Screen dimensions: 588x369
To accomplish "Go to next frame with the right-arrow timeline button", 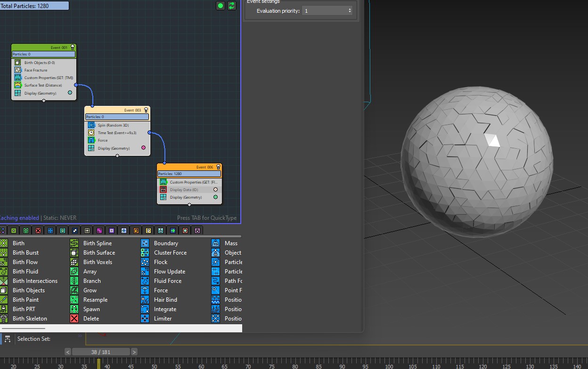I will [x=134, y=352].
